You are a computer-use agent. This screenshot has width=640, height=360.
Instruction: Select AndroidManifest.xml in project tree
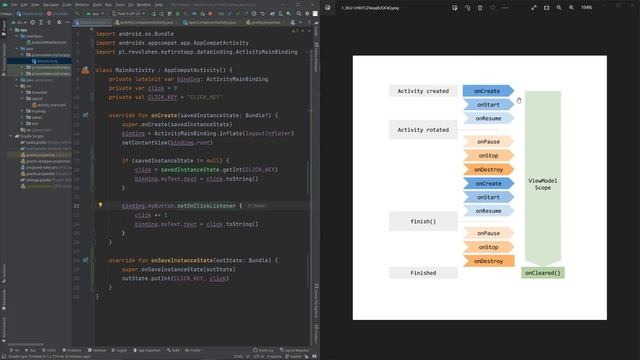tap(46, 42)
